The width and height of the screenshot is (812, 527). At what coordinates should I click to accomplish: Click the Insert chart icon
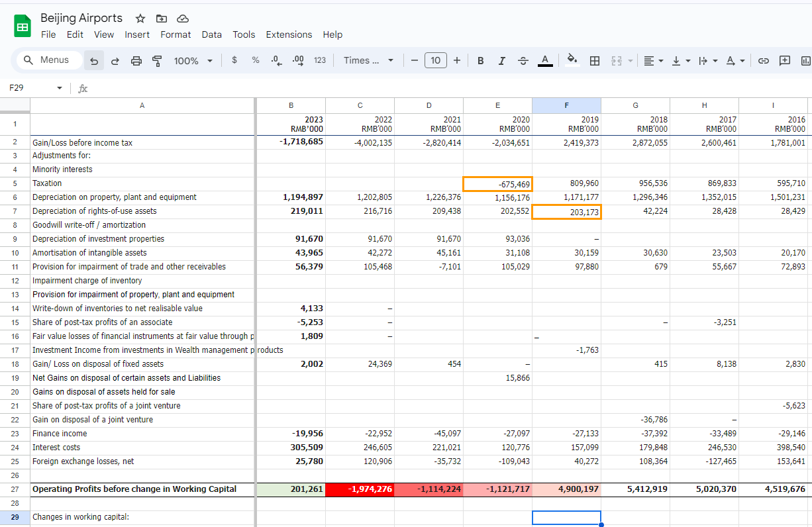(805, 60)
